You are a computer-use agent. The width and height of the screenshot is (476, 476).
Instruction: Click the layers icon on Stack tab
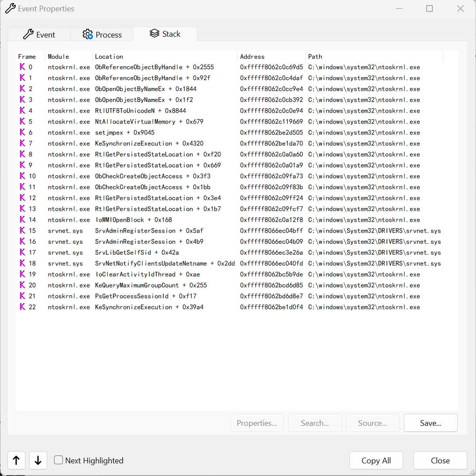coord(154,34)
